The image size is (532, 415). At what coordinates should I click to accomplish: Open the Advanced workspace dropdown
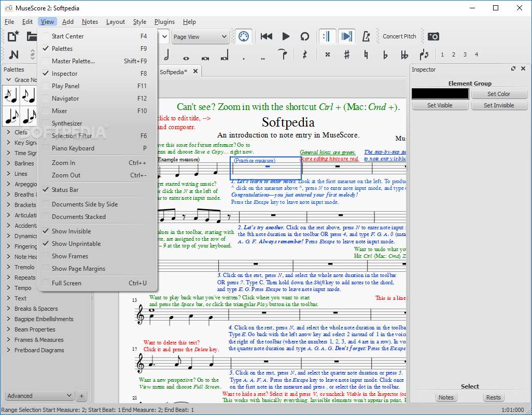tap(40, 396)
